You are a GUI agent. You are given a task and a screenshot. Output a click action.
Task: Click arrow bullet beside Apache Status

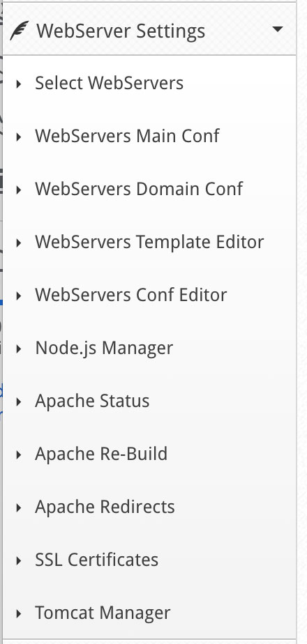tap(19, 402)
